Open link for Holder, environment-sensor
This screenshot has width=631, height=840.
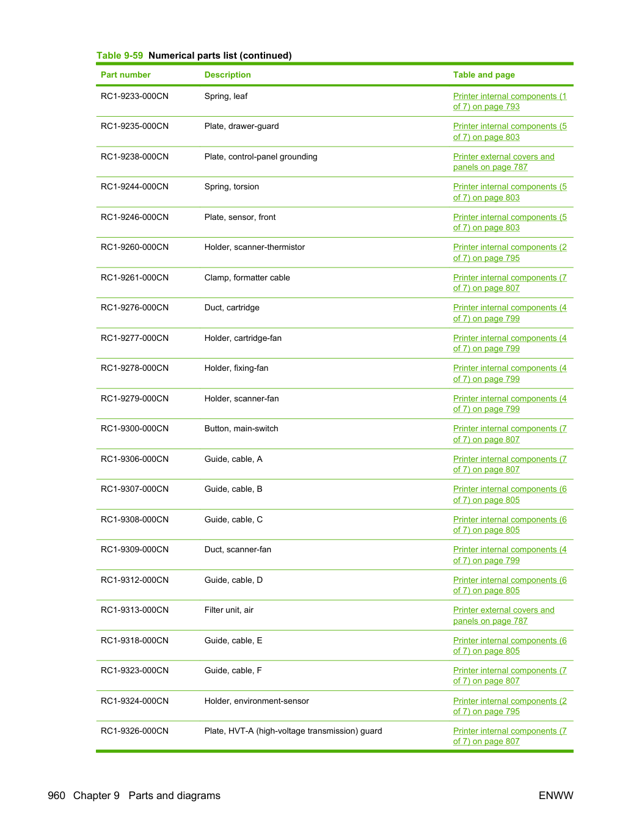(x=509, y=706)
